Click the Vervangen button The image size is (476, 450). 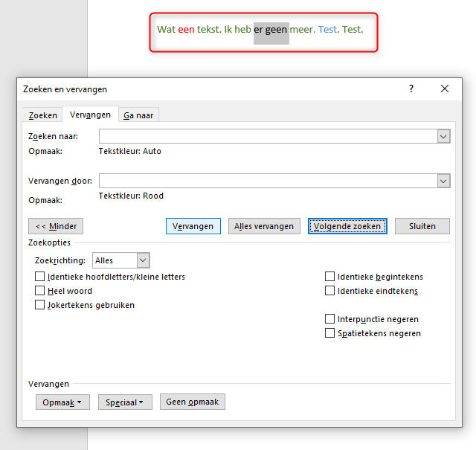193,226
